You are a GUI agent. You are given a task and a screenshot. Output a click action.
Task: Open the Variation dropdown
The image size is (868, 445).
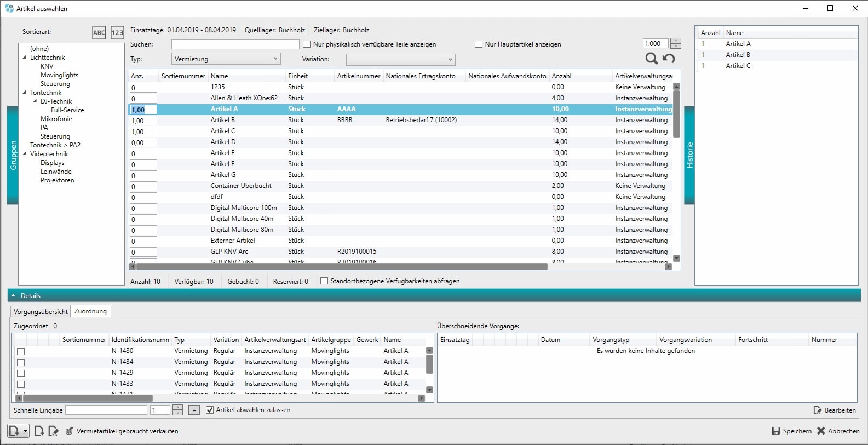tap(401, 59)
